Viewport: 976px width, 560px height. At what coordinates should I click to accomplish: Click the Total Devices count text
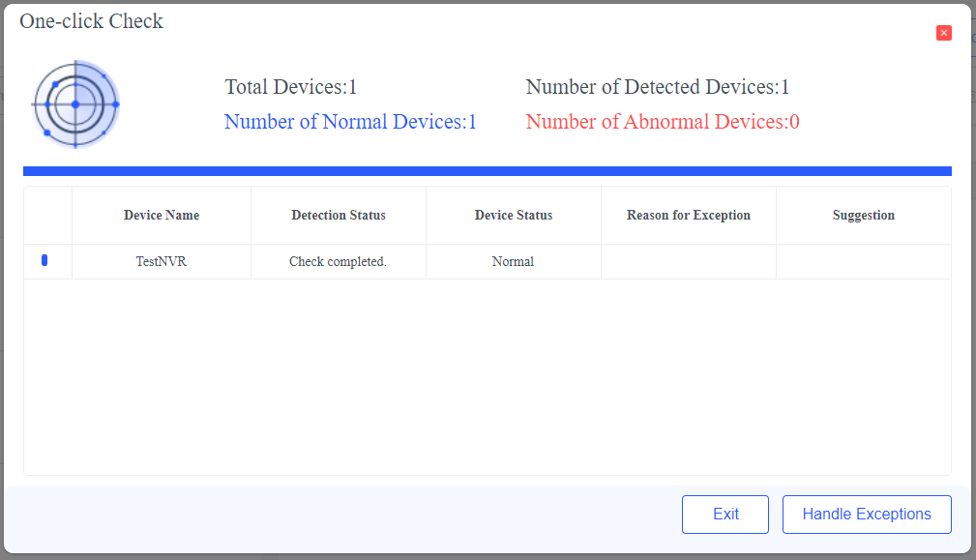tap(291, 87)
